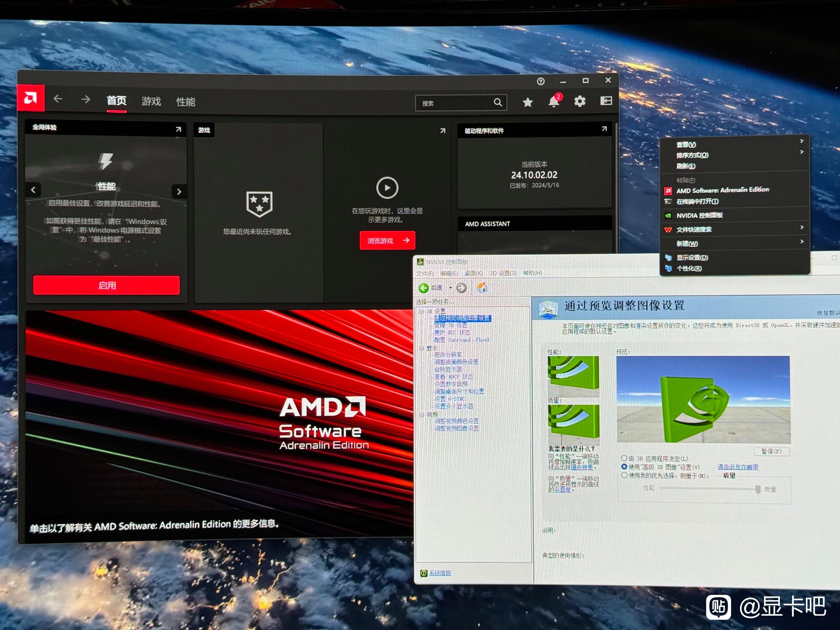Show previous 全局体验 slide with left chevron
This screenshot has width=840, height=630.
[33, 190]
